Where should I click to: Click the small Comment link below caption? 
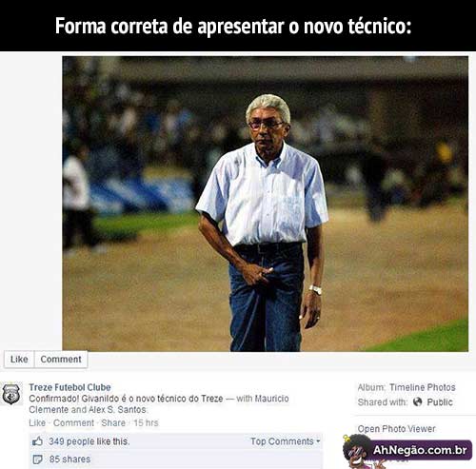[x=73, y=422]
